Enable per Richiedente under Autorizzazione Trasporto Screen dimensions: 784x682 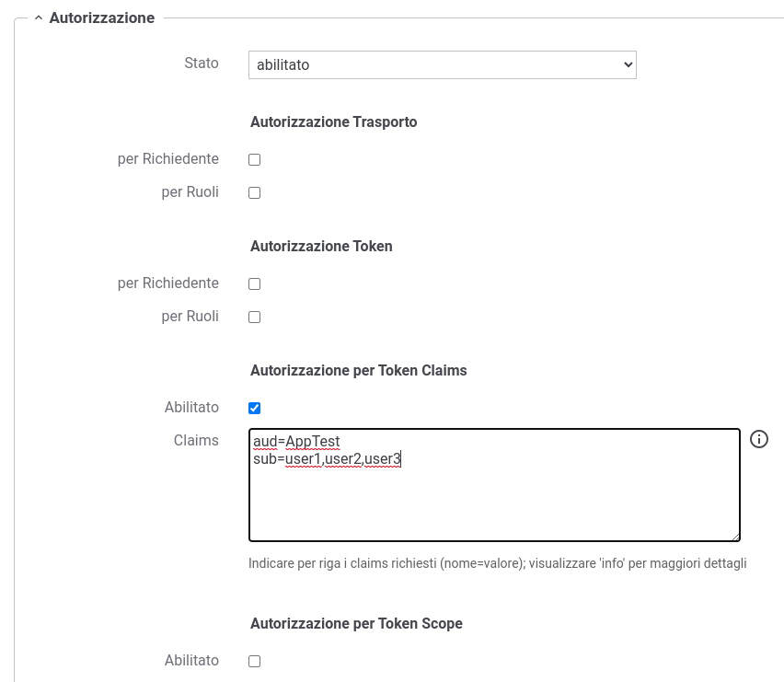tap(255, 159)
